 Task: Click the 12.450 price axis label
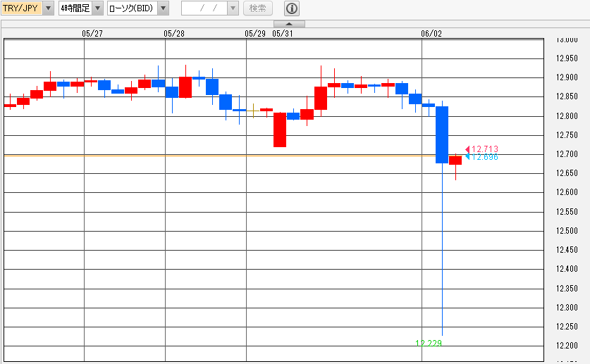coord(567,250)
